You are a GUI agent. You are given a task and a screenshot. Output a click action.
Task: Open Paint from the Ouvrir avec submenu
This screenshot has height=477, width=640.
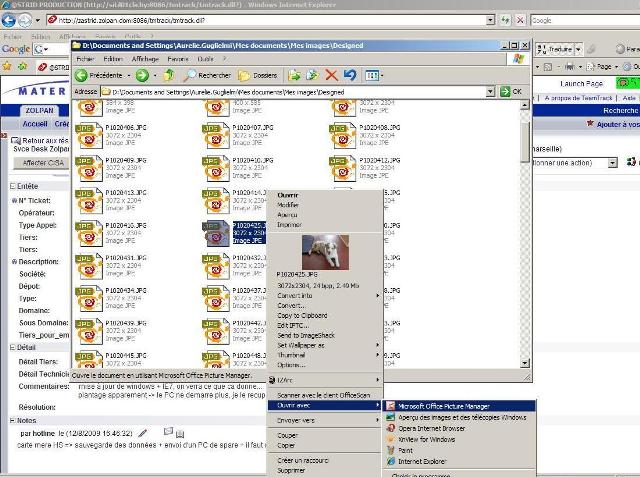tap(405, 450)
